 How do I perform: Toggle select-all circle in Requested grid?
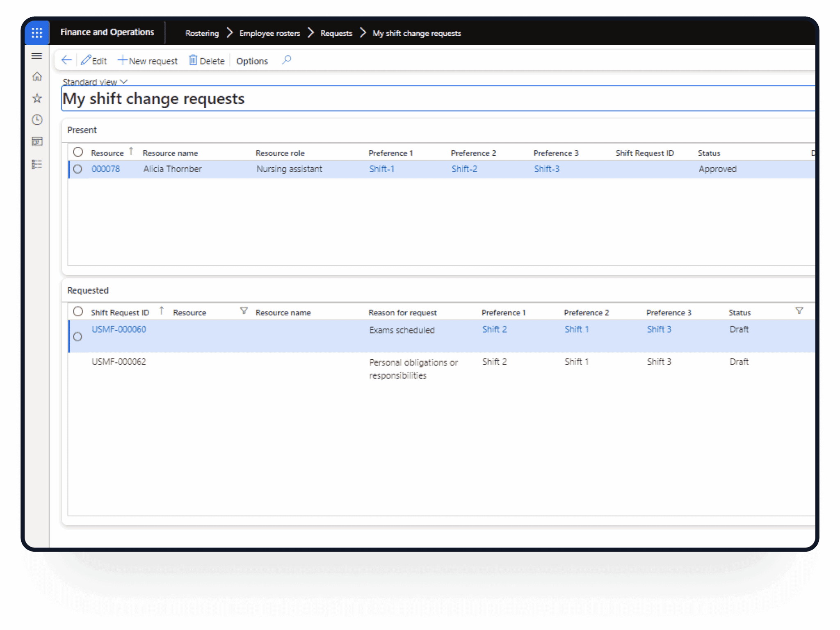click(x=78, y=312)
